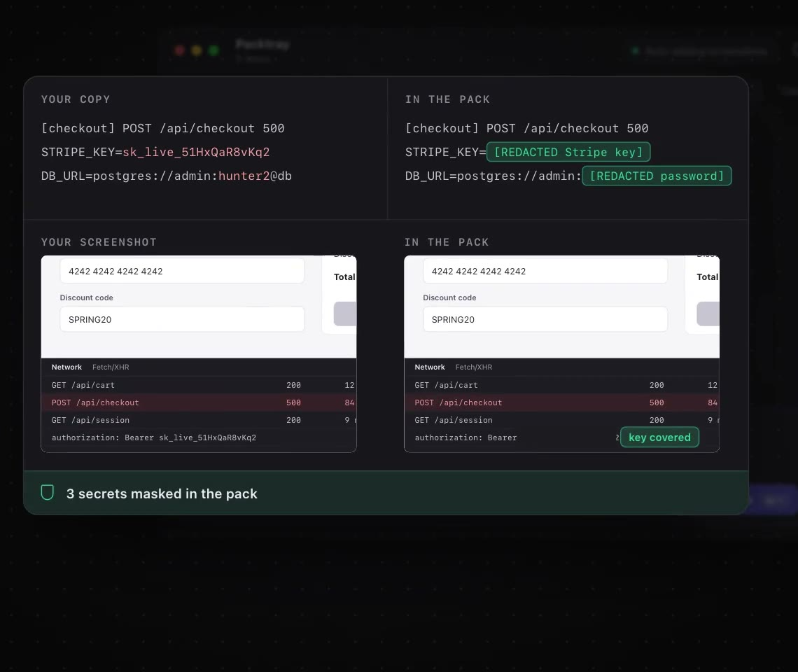Click the yellow minimize dot of the background window
This screenshot has height=672, width=798.
click(x=197, y=50)
